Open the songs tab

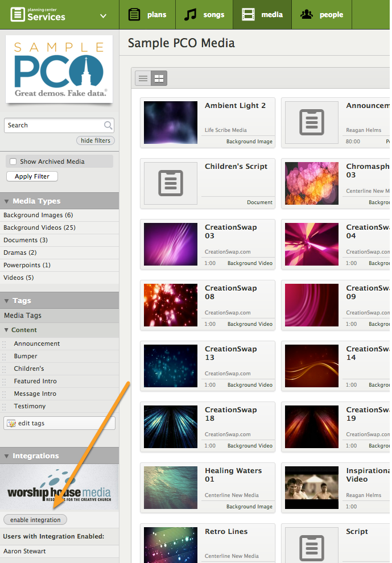coord(204,15)
